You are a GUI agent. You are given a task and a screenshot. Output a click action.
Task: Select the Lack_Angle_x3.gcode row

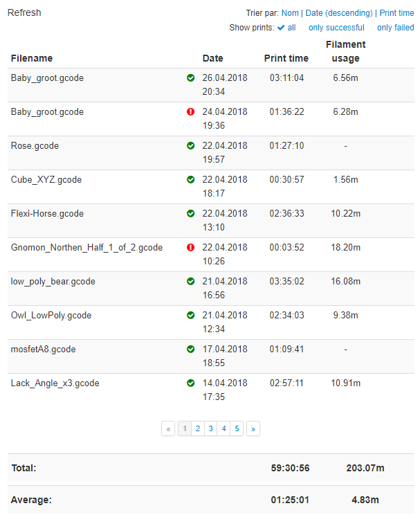[x=55, y=383]
